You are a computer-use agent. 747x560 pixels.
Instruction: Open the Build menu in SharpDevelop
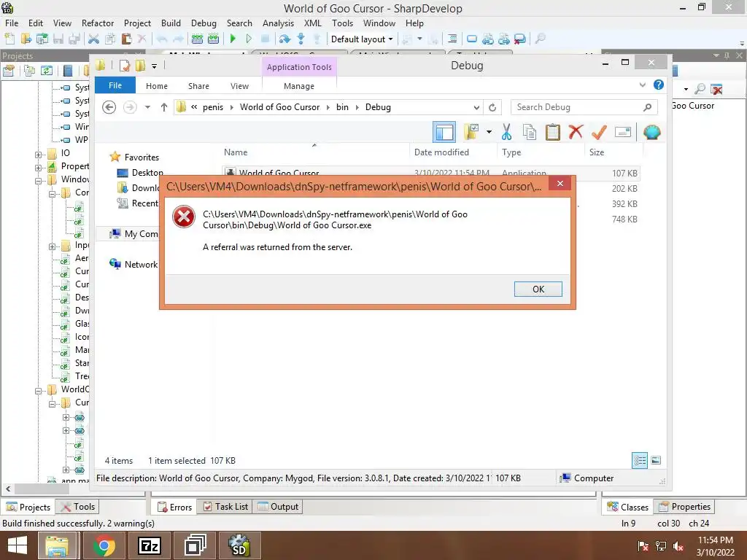[171, 23]
